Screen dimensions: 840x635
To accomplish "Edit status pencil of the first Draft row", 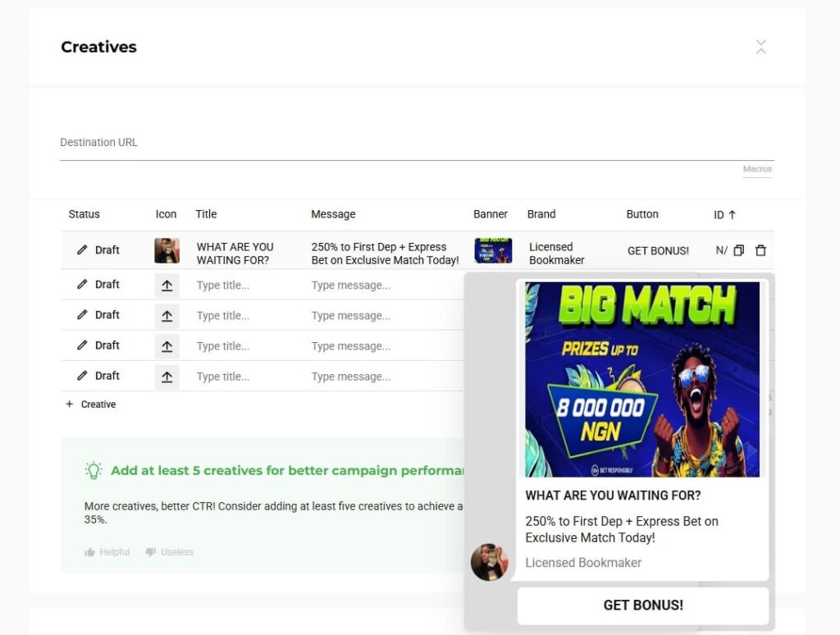I will tap(82, 249).
